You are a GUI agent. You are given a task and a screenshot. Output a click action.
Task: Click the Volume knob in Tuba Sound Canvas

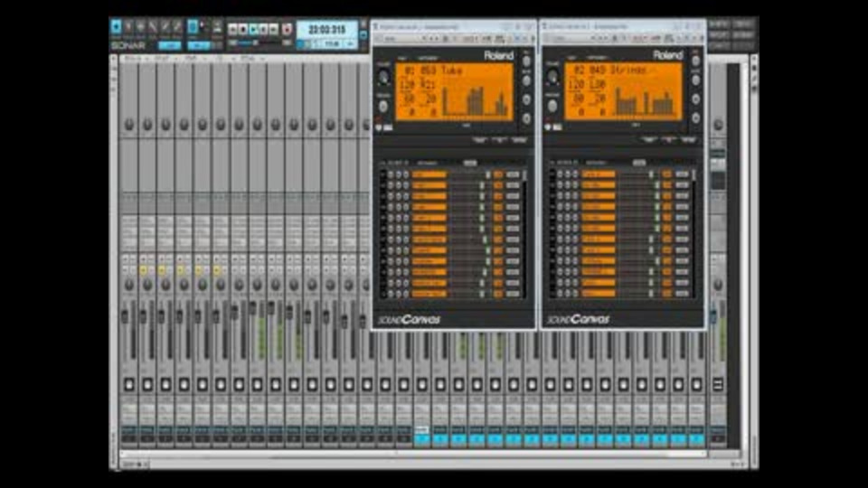coord(383,78)
